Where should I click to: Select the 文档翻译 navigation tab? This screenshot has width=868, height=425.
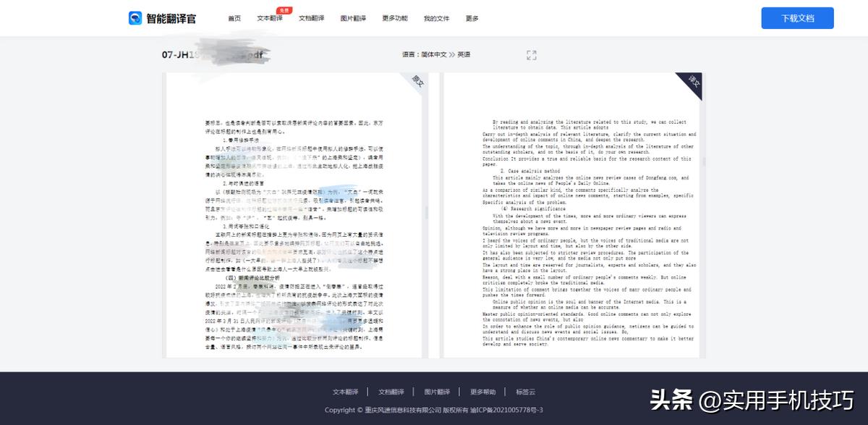311,18
